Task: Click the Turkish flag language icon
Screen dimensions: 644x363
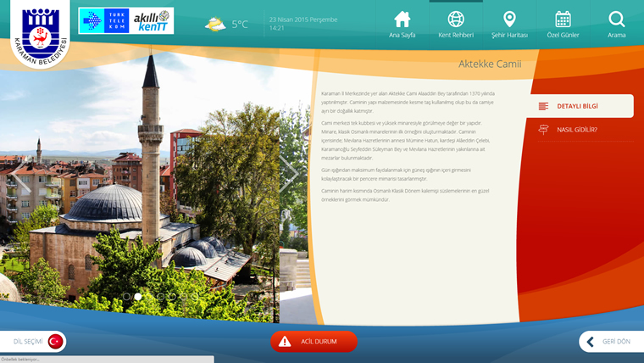Action: point(55,341)
